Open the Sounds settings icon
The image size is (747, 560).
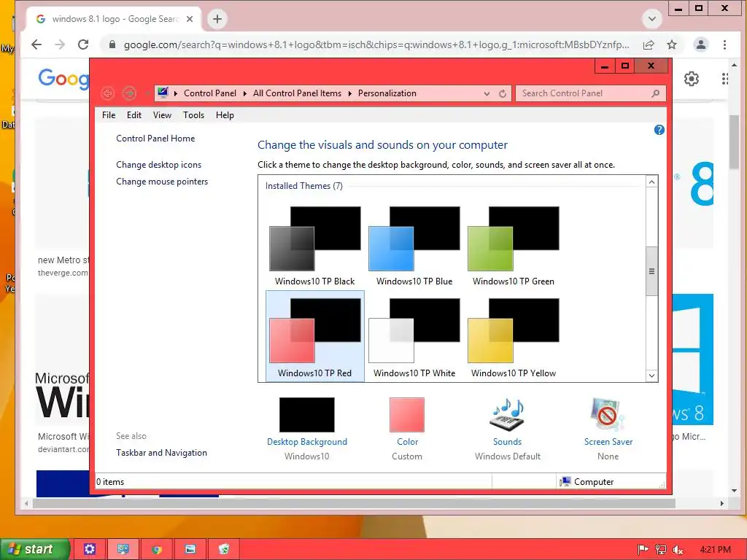click(508, 415)
